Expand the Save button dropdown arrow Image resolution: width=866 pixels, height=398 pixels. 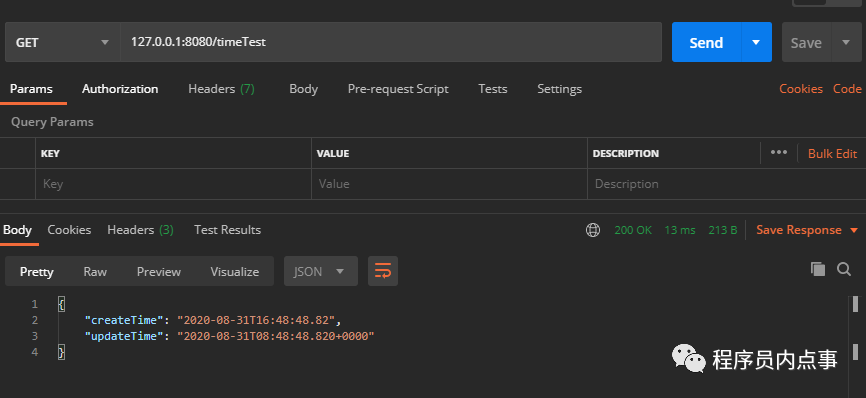coord(846,43)
